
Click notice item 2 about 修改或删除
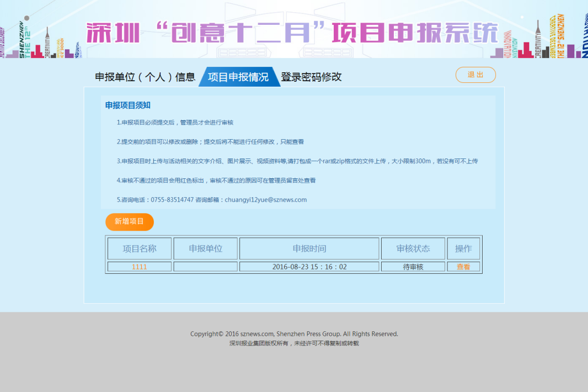(x=210, y=142)
